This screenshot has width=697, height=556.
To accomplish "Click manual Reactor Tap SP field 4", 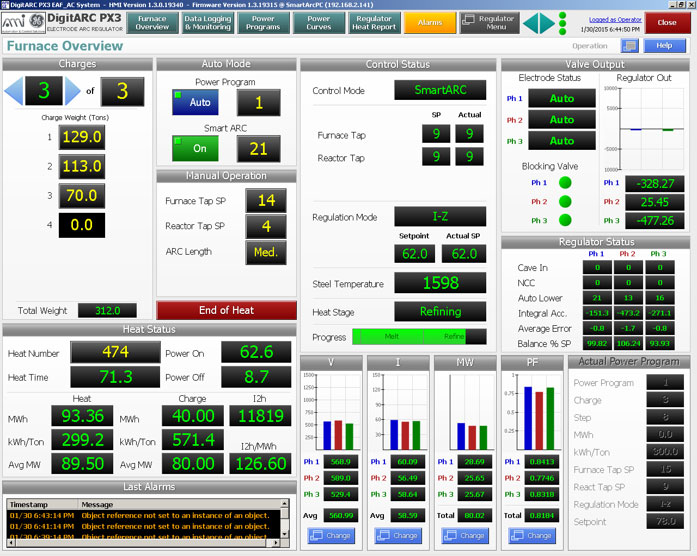I will coord(266,226).
